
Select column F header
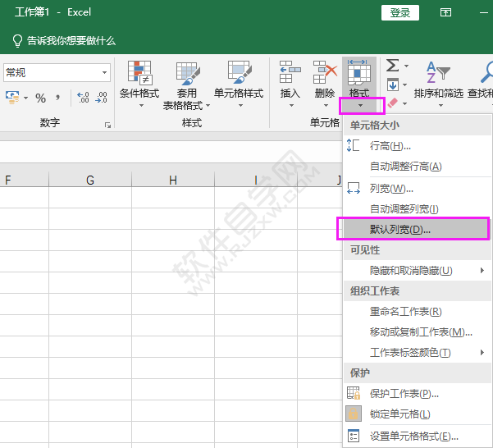point(25,180)
